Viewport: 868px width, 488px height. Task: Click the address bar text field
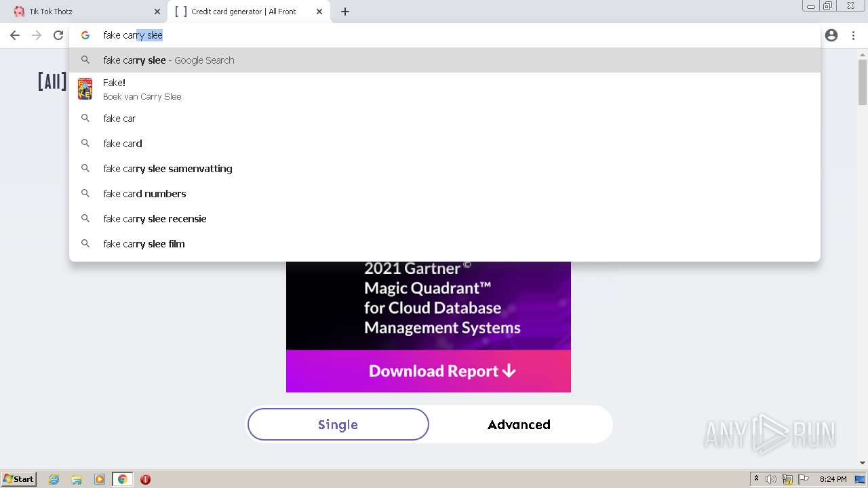[x=445, y=35]
